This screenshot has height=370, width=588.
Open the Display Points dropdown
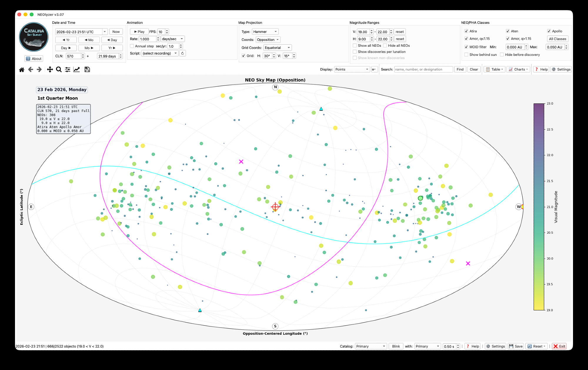pyautogui.click(x=352, y=69)
